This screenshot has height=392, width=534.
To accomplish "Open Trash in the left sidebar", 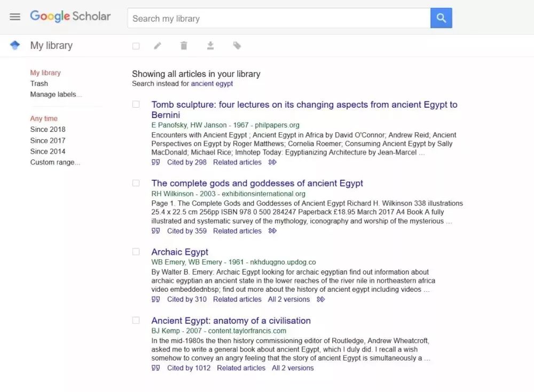I will coord(39,83).
